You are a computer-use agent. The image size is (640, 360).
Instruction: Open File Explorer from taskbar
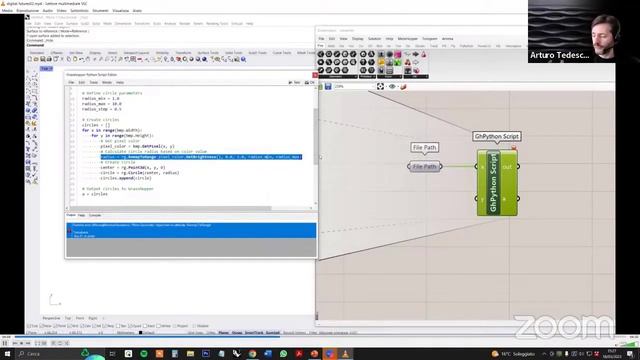190,354
